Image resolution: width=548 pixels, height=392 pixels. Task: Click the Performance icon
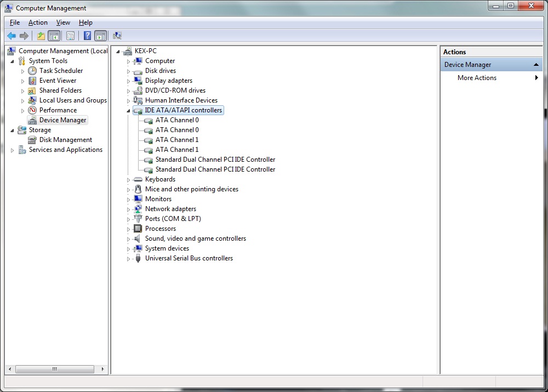pos(32,110)
